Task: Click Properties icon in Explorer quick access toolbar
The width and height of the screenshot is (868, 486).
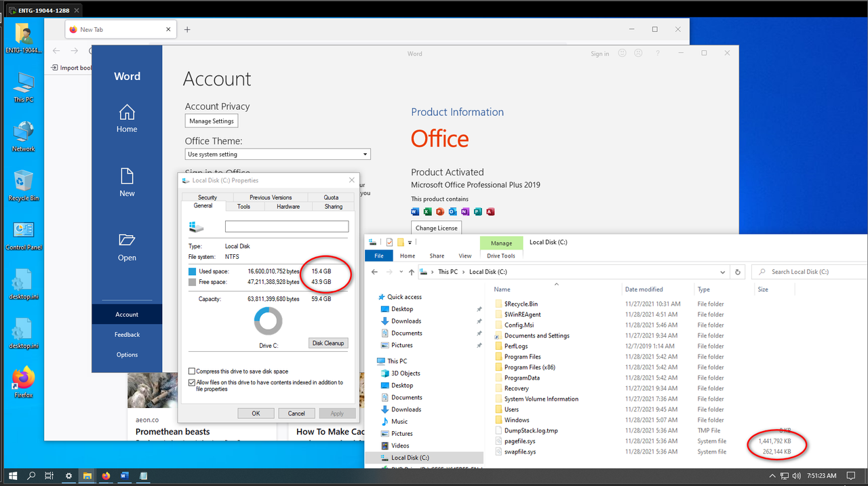Action: pyautogui.click(x=390, y=242)
